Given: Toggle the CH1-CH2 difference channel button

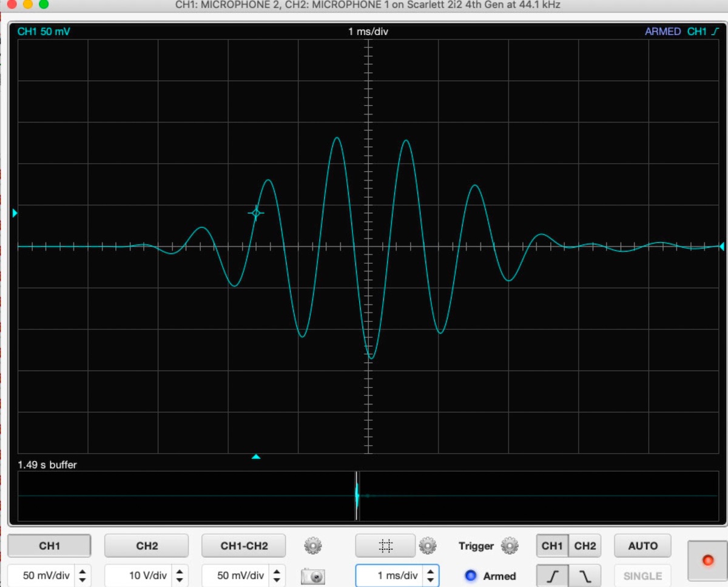Looking at the screenshot, I should click(x=244, y=546).
